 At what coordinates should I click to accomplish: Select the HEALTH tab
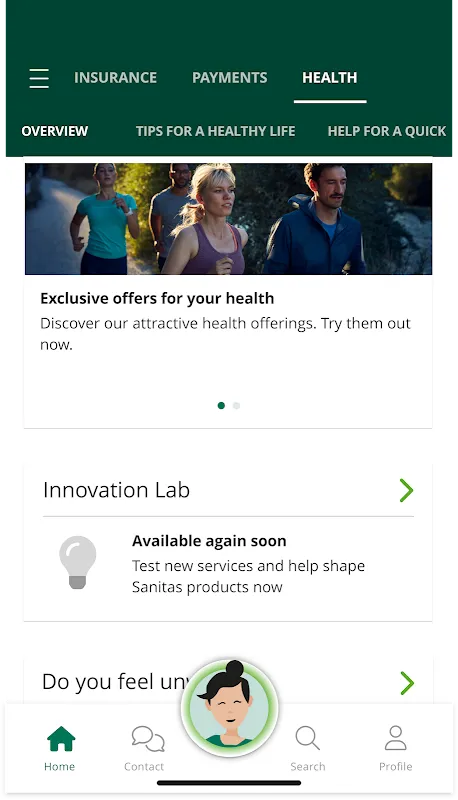(329, 78)
